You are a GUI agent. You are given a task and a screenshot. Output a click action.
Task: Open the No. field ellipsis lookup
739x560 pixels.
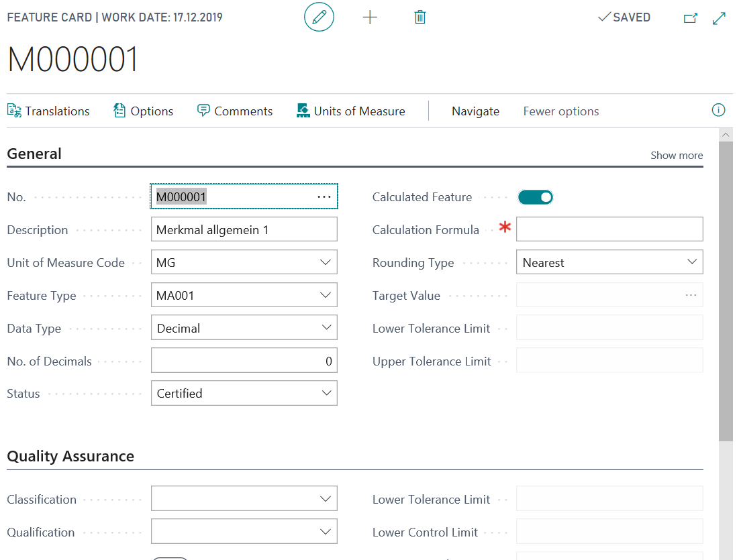point(324,197)
